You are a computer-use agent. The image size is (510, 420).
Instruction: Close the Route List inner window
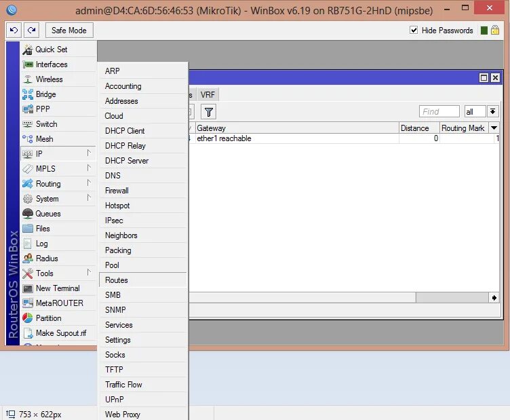495,78
